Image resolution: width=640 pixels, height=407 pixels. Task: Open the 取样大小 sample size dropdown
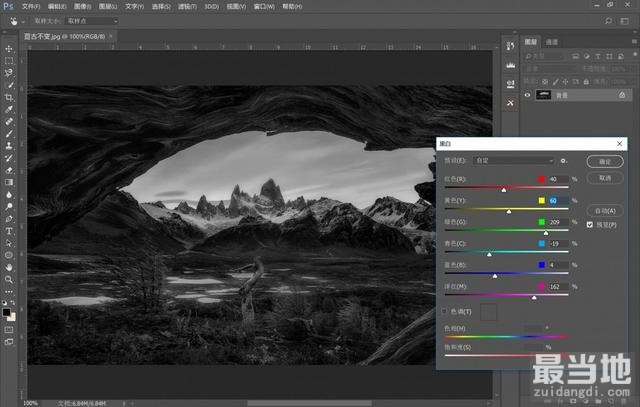(x=100, y=20)
